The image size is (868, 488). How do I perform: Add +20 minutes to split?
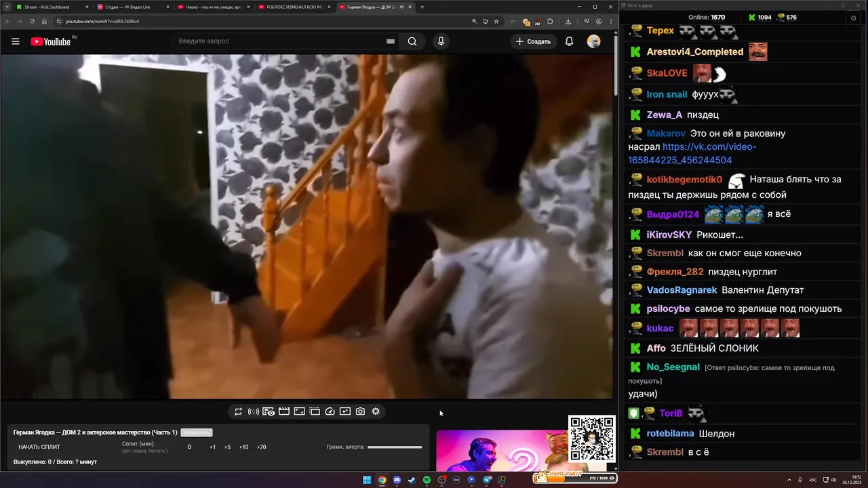261,447
